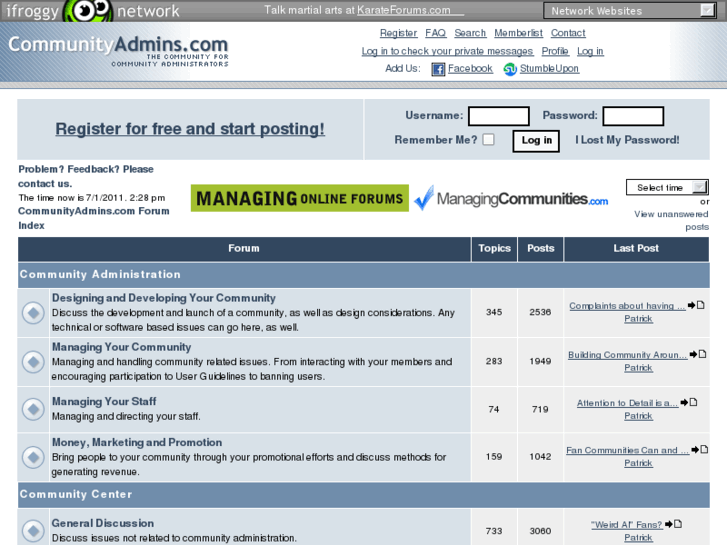Open latest post icon for Attention to Detail
The height and width of the screenshot is (545, 727).
(x=689, y=402)
